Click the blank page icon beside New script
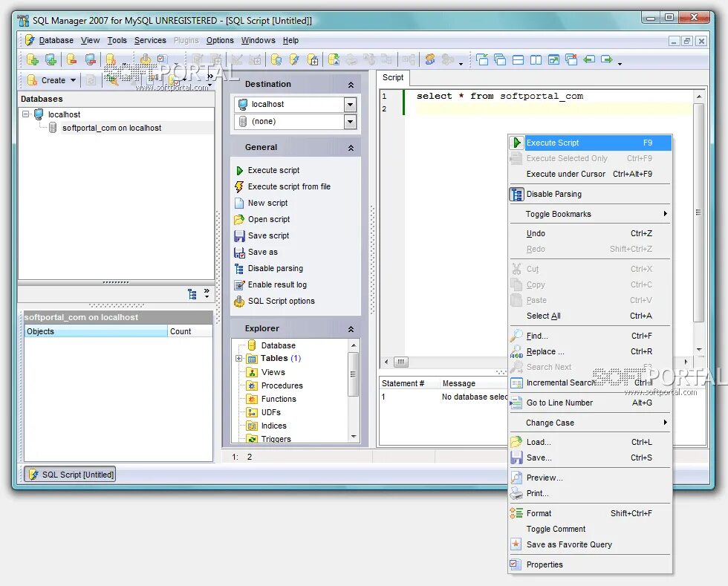Viewport: 728px width, 586px height. pyautogui.click(x=239, y=203)
